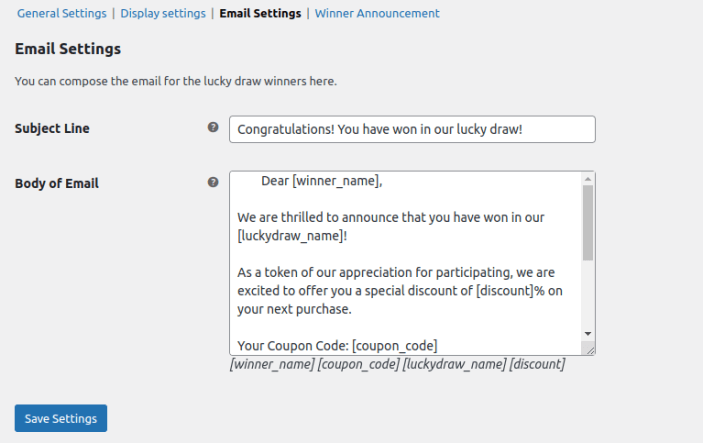Click the help icon beside Subject Line
The height and width of the screenshot is (443, 703).
tap(212, 128)
